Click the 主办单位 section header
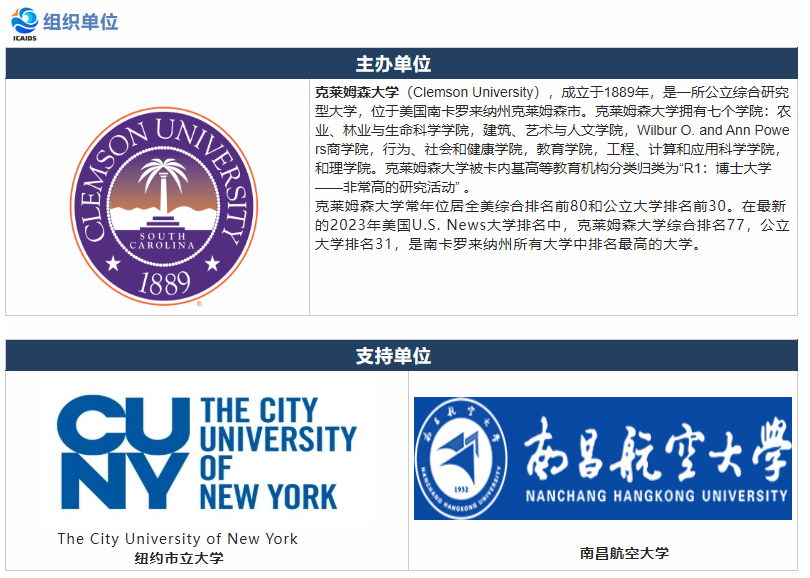Image resolution: width=810 pixels, height=578 pixels. pyautogui.click(x=401, y=64)
